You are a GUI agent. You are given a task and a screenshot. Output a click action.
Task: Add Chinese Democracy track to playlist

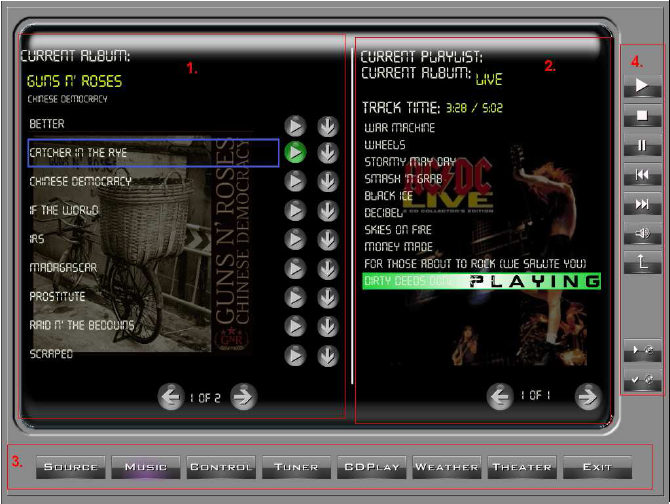coord(328,181)
